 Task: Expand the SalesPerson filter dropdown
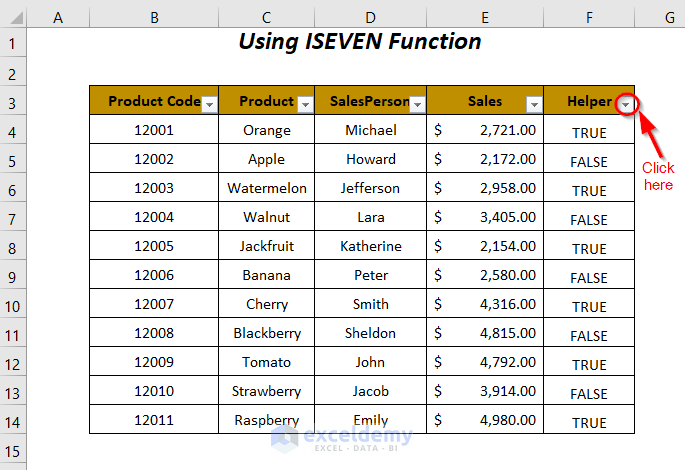pos(417,104)
